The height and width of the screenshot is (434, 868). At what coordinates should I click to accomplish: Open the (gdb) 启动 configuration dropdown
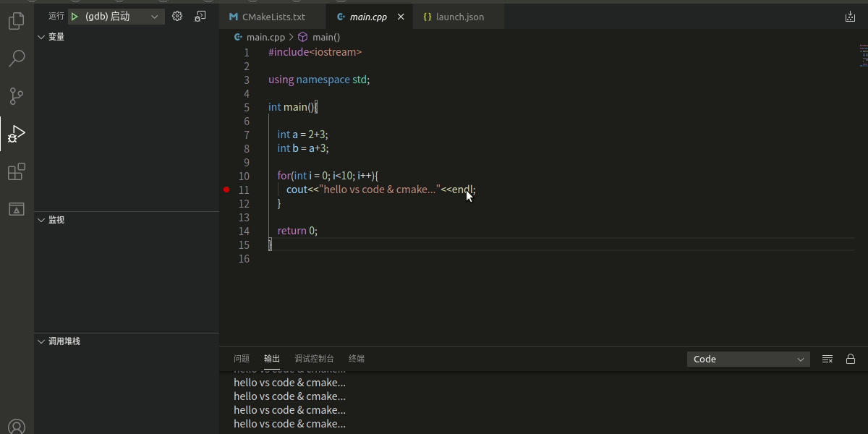(116, 15)
